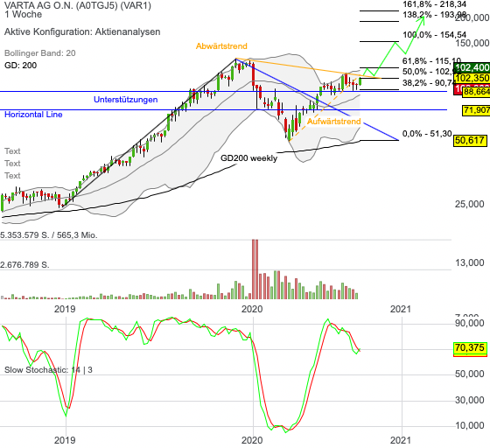
Task: Click the 'Slow Stochastic: 14 | 3' label
Action: tap(48, 370)
